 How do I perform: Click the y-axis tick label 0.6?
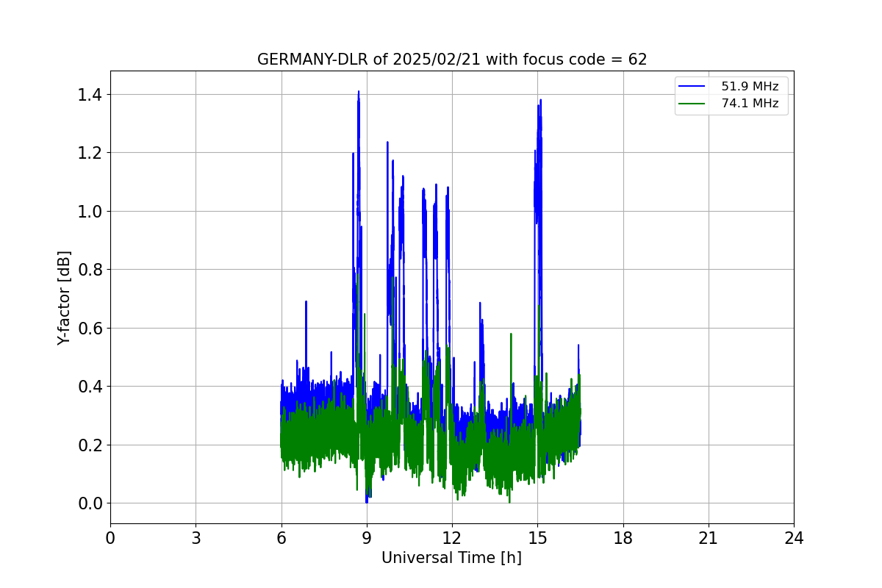(90, 328)
